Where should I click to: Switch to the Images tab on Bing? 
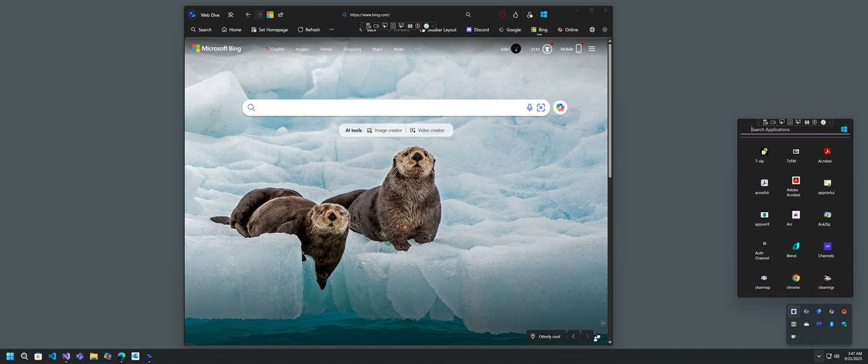302,48
